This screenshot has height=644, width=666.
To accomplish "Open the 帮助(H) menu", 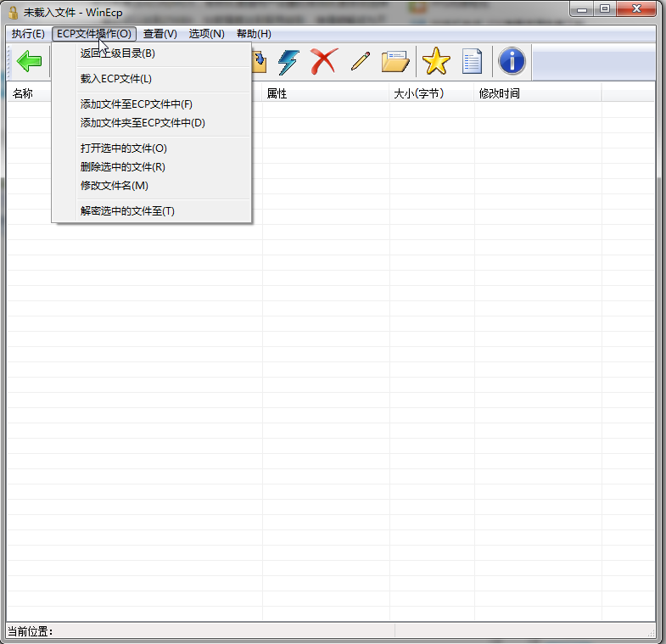I will (x=254, y=34).
